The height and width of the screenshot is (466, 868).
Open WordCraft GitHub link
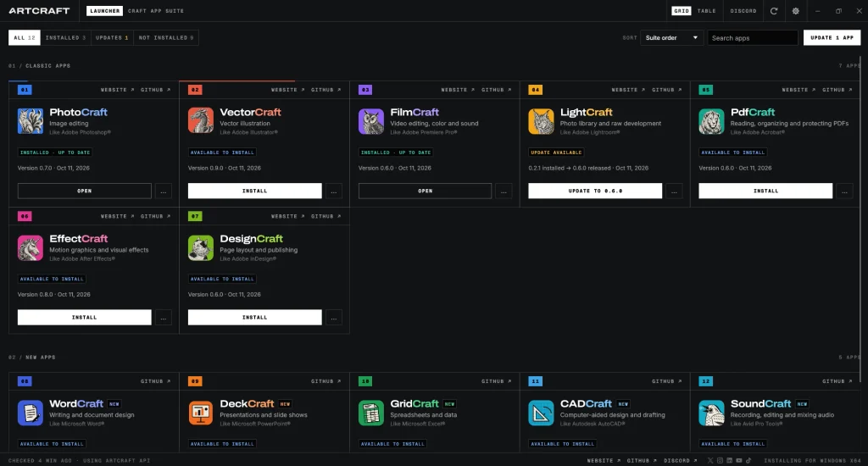coord(156,381)
